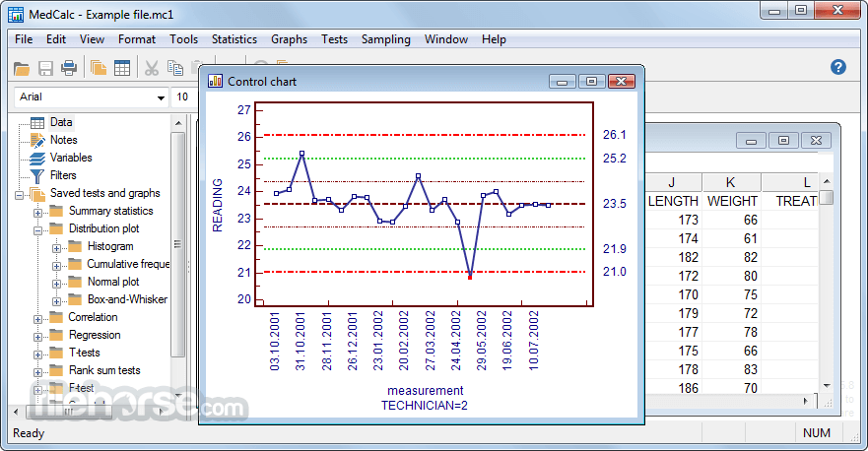Click the contents window toolbar icon
Viewport: 868px width, 451px height.
98,68
